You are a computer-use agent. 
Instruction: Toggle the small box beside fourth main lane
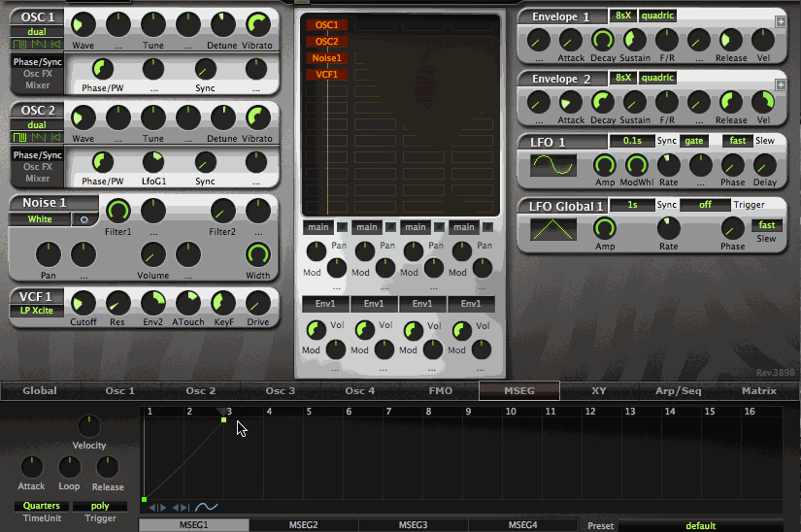(487, 227)
